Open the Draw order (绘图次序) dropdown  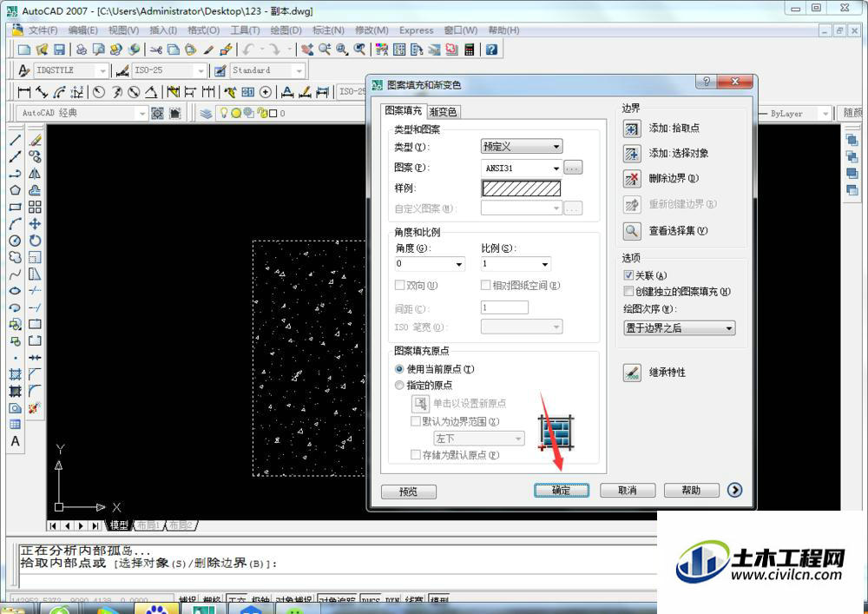coord(680,328)
